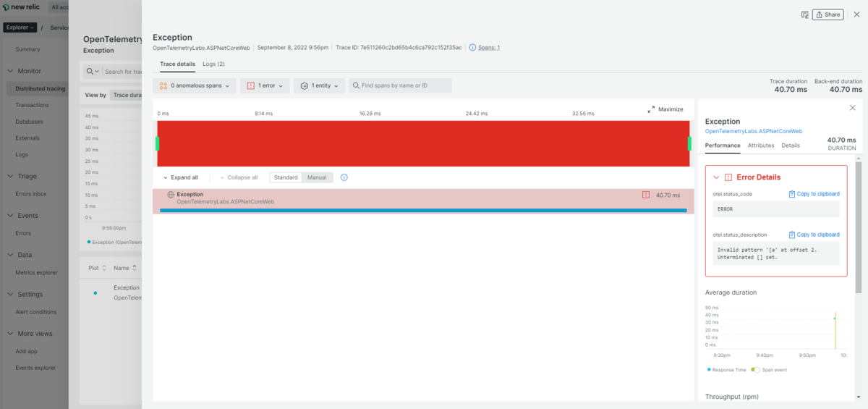Open Add app in sidebar
This screenshot has height=409, width=868.
[x=27, y=350]
